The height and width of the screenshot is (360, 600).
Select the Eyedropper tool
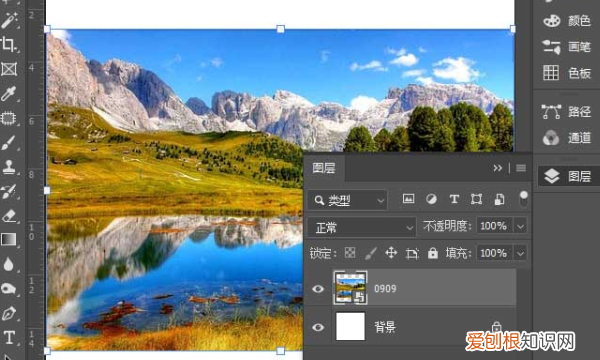(x=9, y=93)
